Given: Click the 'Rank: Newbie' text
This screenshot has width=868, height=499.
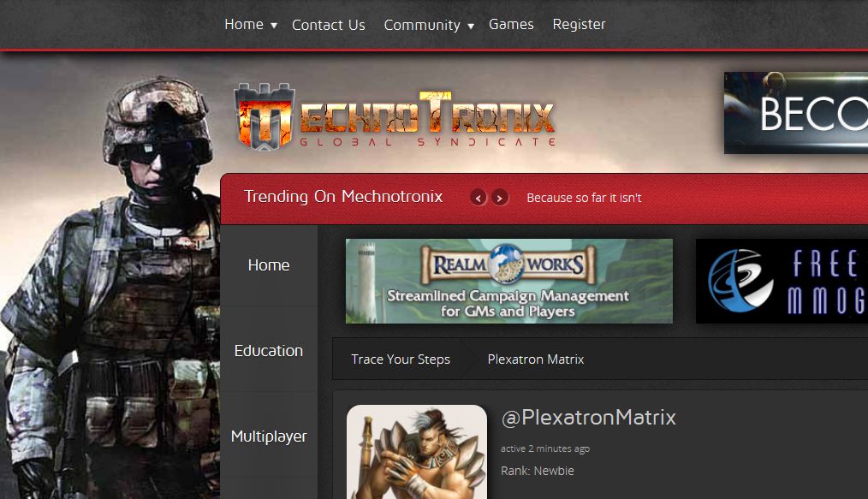Looking at the screenshot, I should tap(537, 471).
